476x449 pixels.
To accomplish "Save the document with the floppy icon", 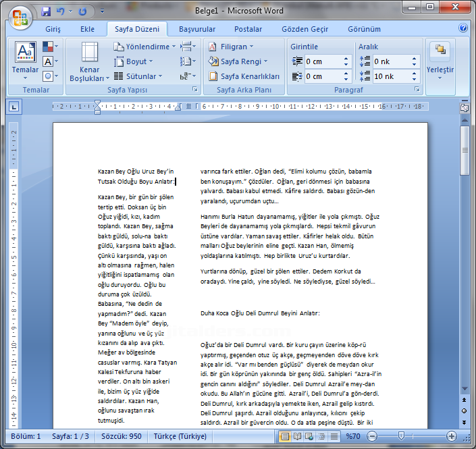I will (45, 11).
